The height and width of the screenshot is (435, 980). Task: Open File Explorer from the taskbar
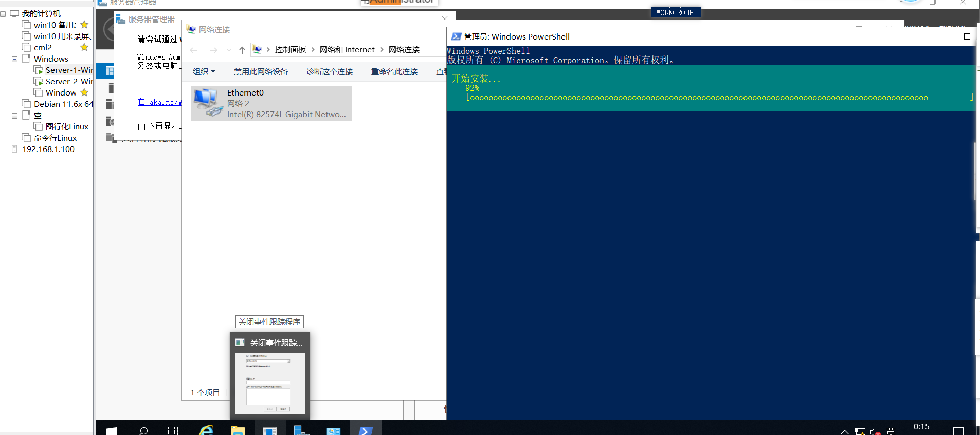[x=238, y=430]
